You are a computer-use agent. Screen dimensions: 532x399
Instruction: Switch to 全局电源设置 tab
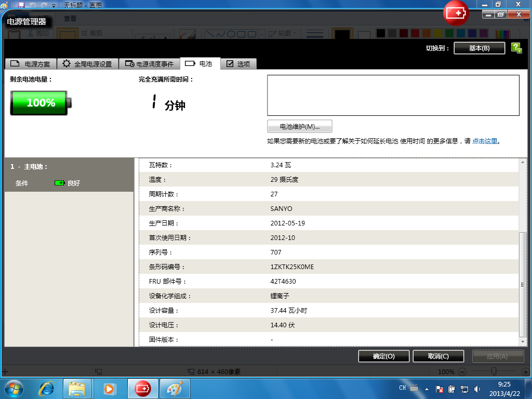pos(87,64)
